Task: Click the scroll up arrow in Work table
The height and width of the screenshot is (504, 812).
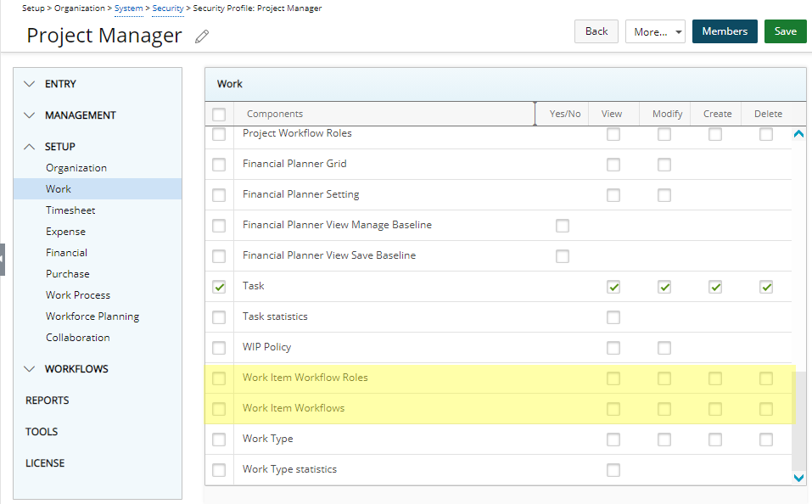Action: pos(798,134)
